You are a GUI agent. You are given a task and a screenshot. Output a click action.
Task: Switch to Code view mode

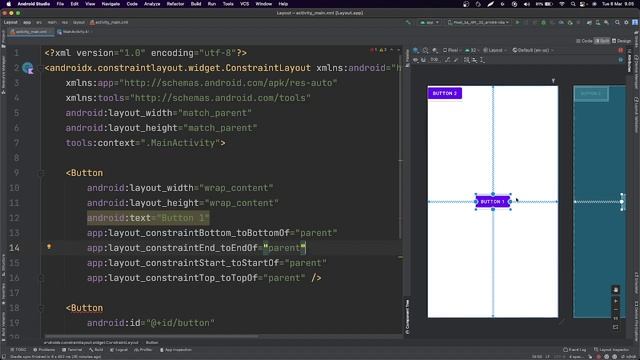pos(584,41)
